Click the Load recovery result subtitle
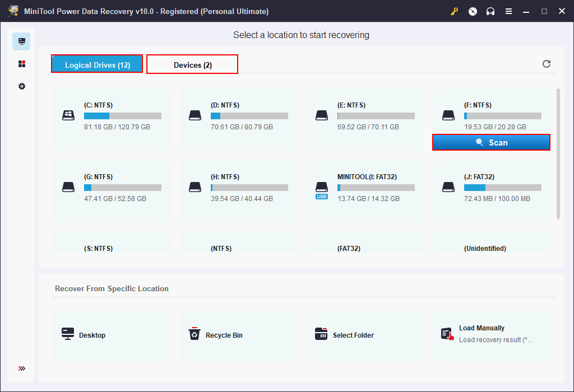 tap(497, 340)
